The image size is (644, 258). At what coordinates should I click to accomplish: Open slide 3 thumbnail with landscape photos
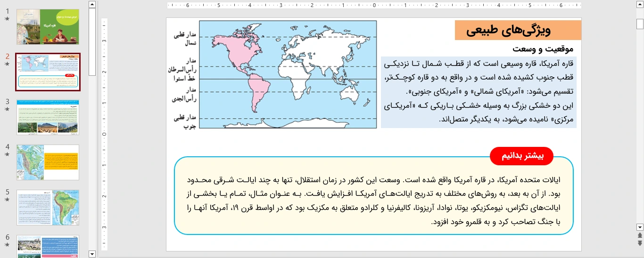[x=48, y=116]
